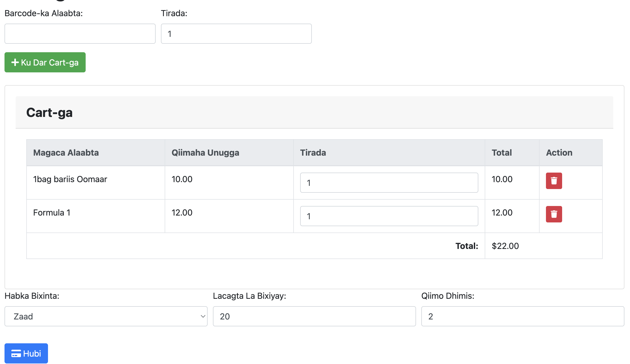Edit quantity for Formula 1 row

[389, 216]
